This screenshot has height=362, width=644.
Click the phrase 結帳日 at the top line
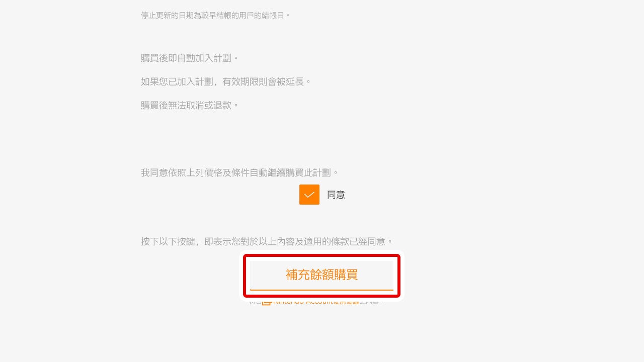click(273, 15)
